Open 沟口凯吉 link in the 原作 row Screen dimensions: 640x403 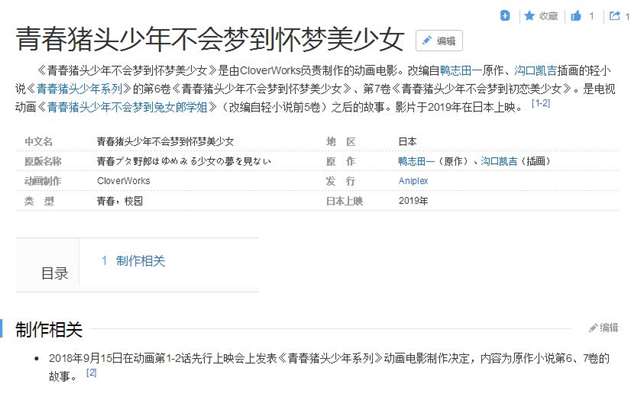pyautogui.click(x=499, y=161)
